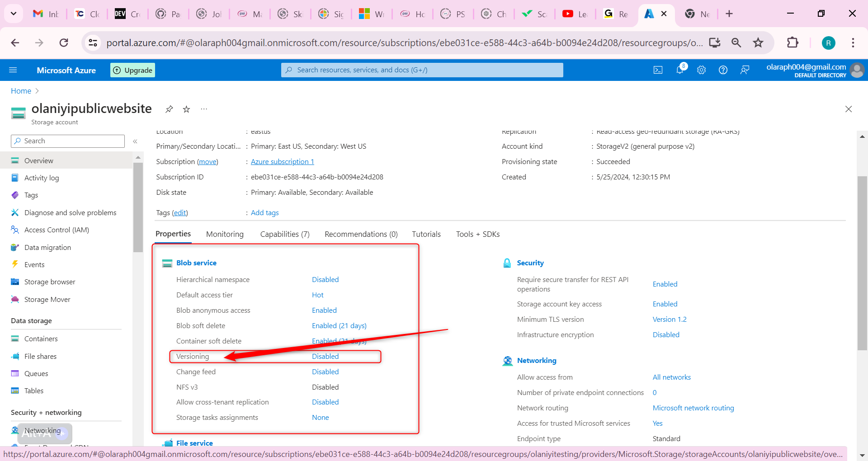Click the Add tags link
This screenshot has height=461, width=868.
point(264,213)
